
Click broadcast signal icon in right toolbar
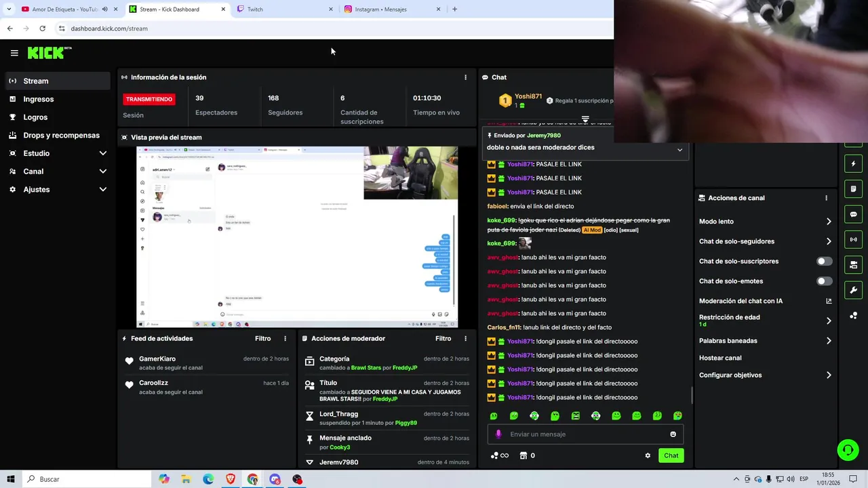point(853,239)
